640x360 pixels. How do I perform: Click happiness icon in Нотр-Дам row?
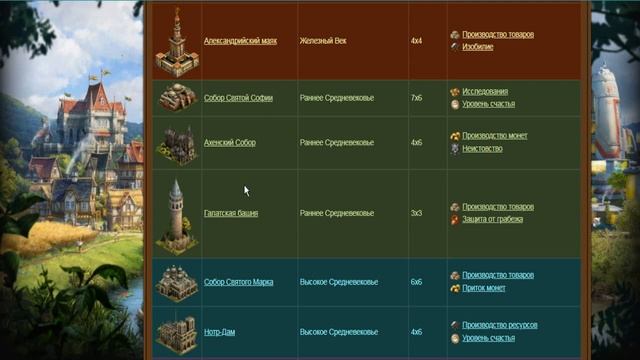click(455, 338)
